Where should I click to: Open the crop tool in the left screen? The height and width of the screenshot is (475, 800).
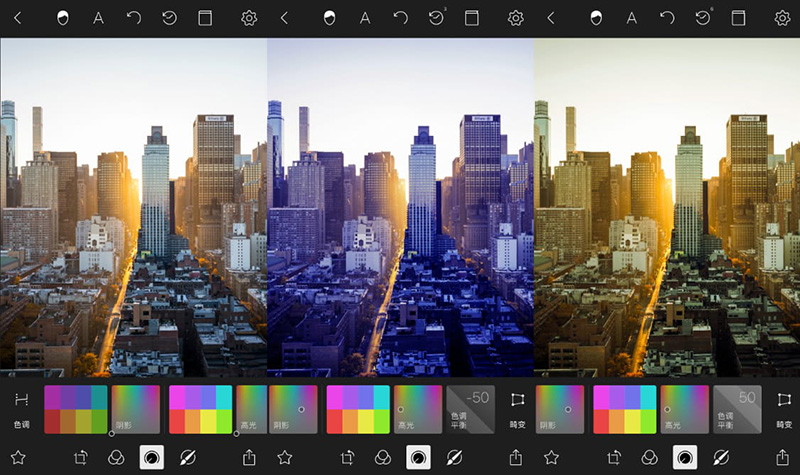pyautogui.click(x=83, y=457)
